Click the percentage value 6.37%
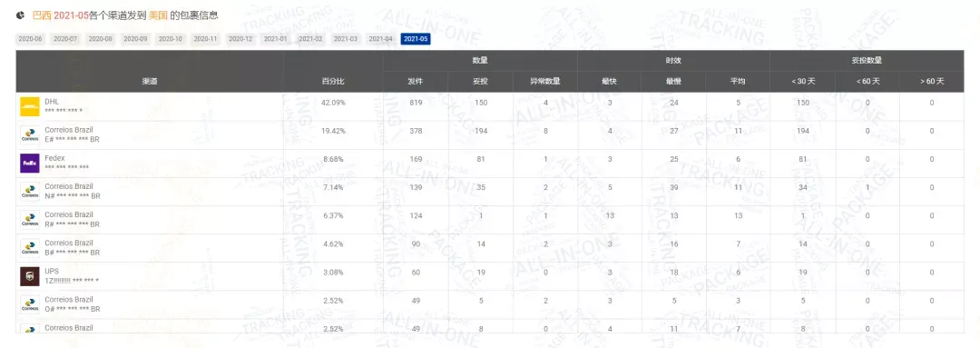 pyautogui.click(x=333, y=215)
